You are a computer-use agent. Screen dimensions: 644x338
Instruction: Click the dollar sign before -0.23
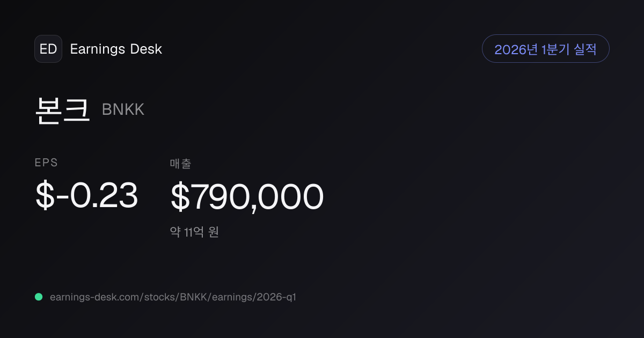pyautogui.click(x=45, y=195)
